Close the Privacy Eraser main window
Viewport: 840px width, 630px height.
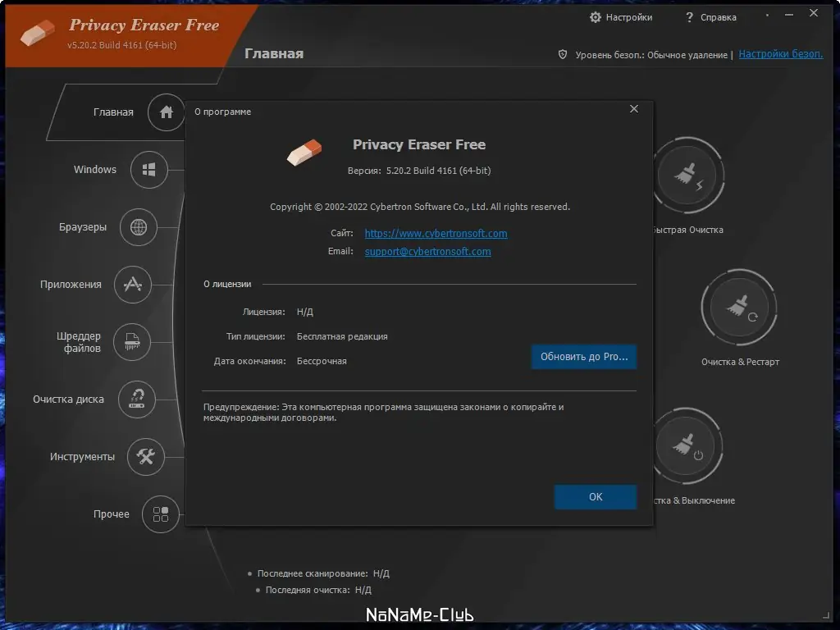pyautogui.click(x=814, y=13)
